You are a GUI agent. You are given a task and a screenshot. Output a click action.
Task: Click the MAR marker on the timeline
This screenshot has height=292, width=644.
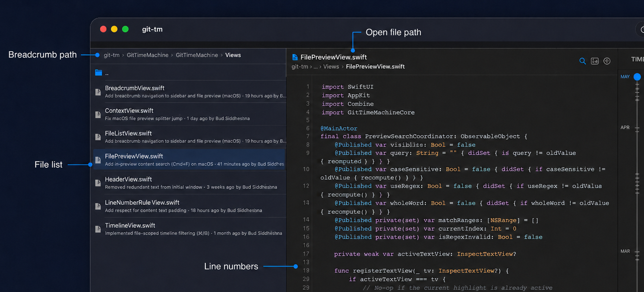pyautogui.click(x=625, y=251)
